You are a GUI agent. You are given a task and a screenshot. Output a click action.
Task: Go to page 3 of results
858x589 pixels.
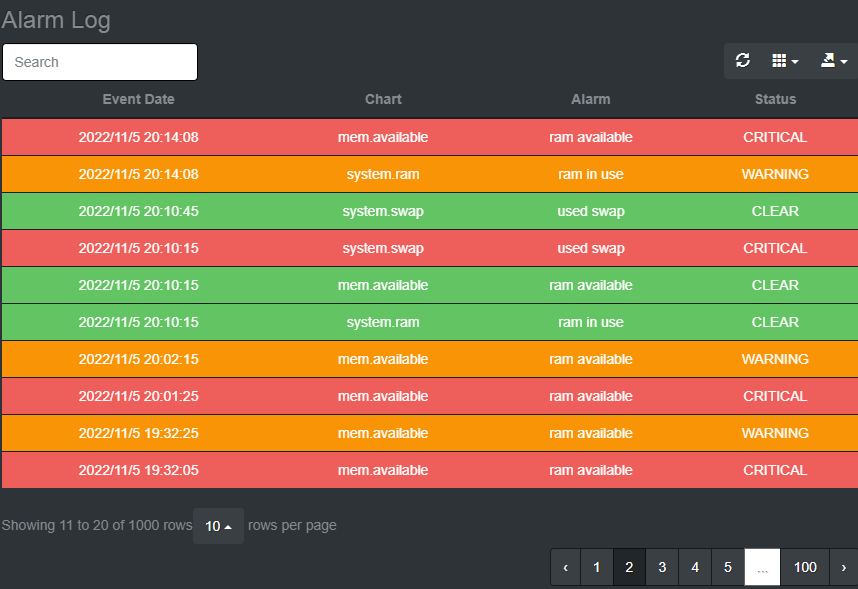click(662, 567)
